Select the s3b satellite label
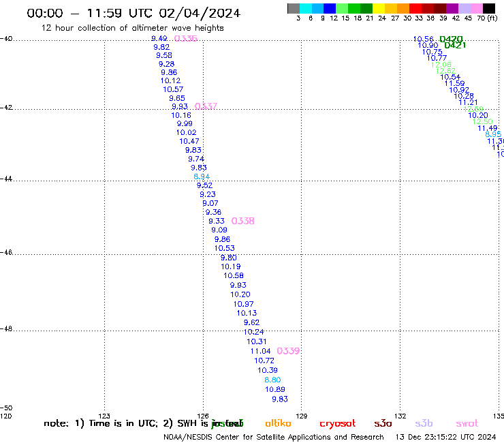The image size is (504, 443). click(x=424, y=423)
